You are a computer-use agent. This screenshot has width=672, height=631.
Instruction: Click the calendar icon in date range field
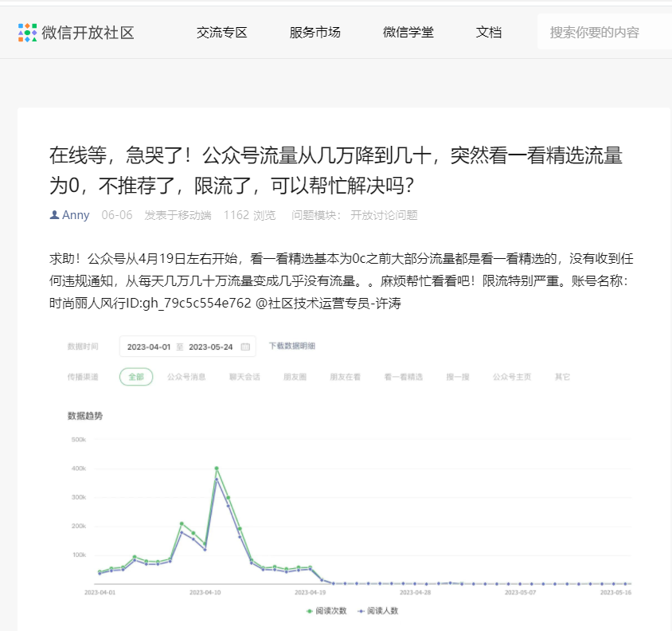tap(245, 347)
